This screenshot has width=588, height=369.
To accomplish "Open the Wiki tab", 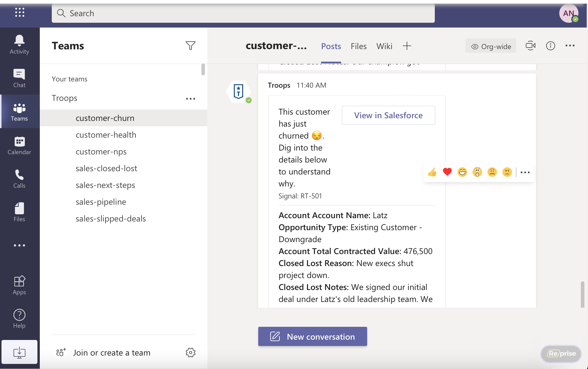I will 384,46.
